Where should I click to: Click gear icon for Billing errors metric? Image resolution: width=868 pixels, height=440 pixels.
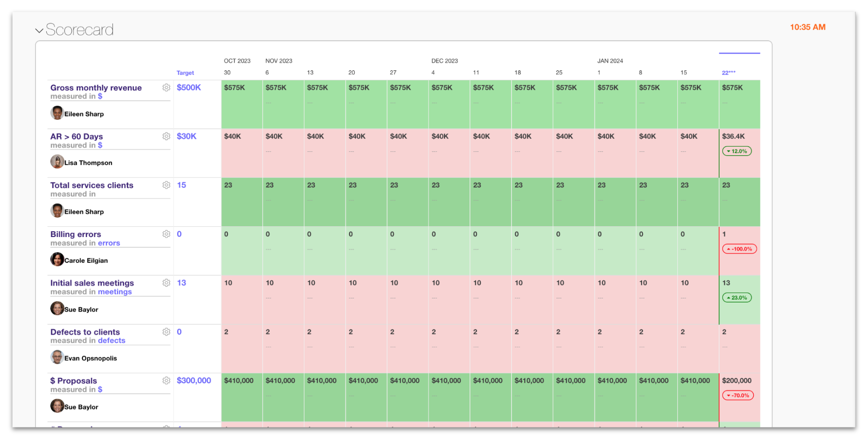coord(166,234)
